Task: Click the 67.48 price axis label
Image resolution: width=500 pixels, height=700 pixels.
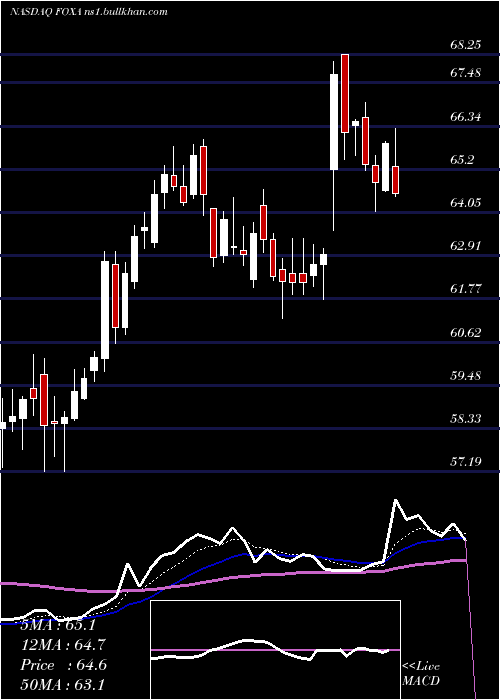Action: 466,73
